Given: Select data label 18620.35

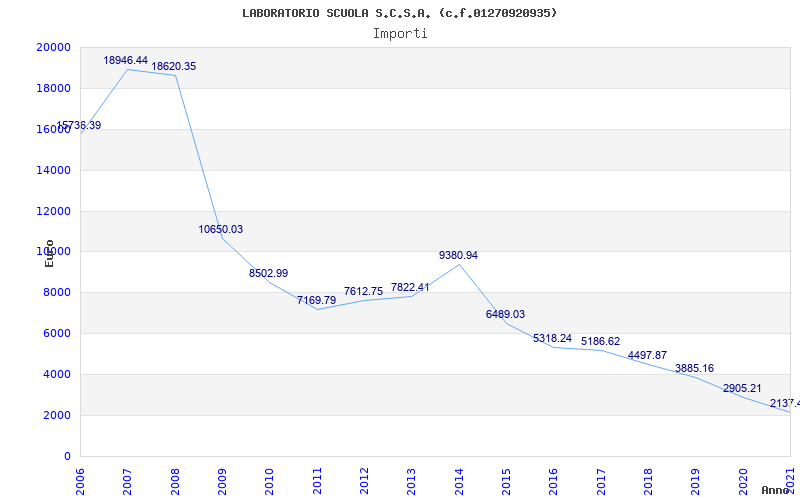Looking at the screenshot, I should [x=173, y=66].
